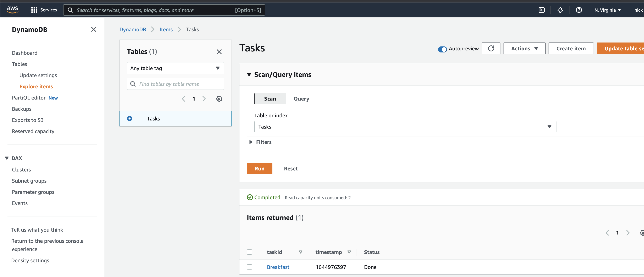644x277 pixels.
Task: Open the Any table tag dropdown
Action: click(175, 68)
